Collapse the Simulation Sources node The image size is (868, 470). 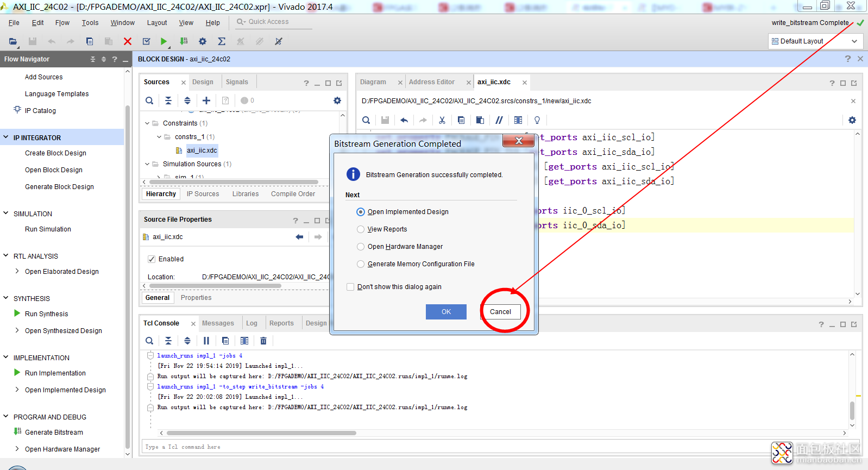click(147, 164)
